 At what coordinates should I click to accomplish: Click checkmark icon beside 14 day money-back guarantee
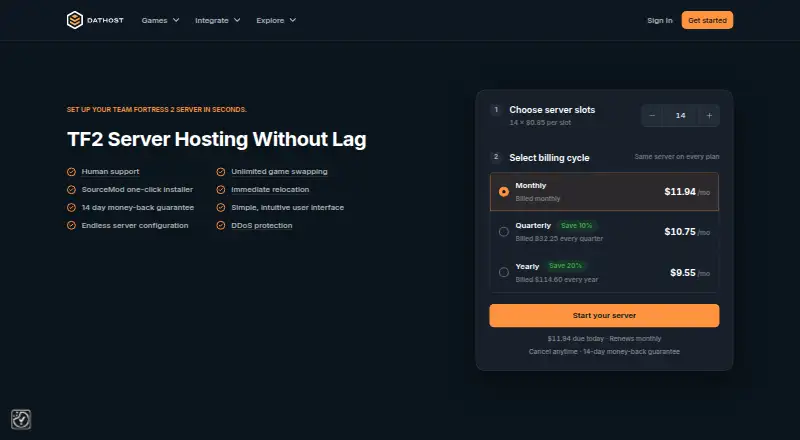coord(71,208)
